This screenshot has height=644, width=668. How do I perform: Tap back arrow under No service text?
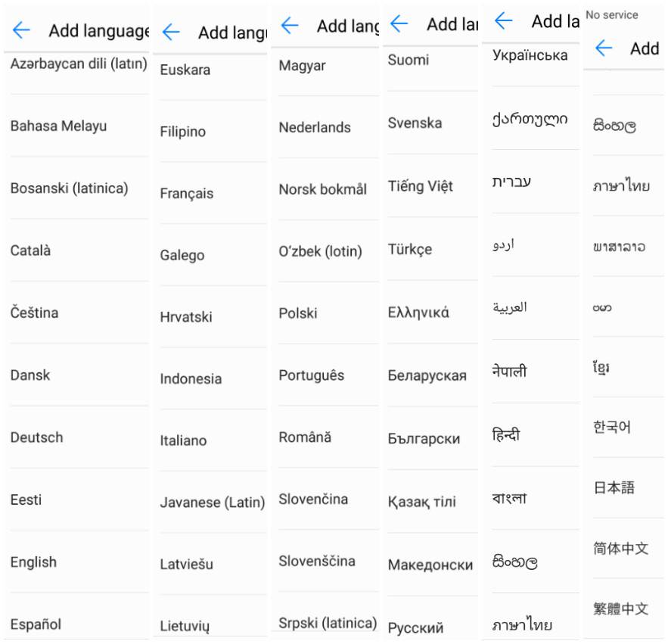(x=603, y=49)
